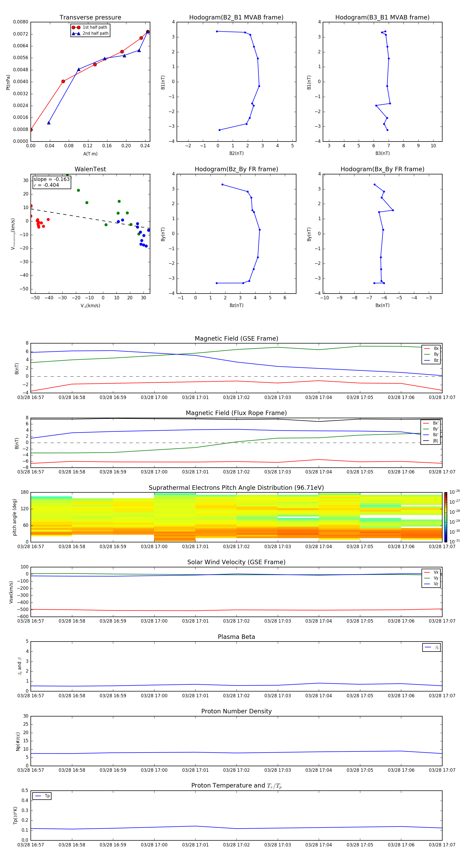Click the βp legend in Plasma Beta
This screenshot has width=473, height=868.
431,647
